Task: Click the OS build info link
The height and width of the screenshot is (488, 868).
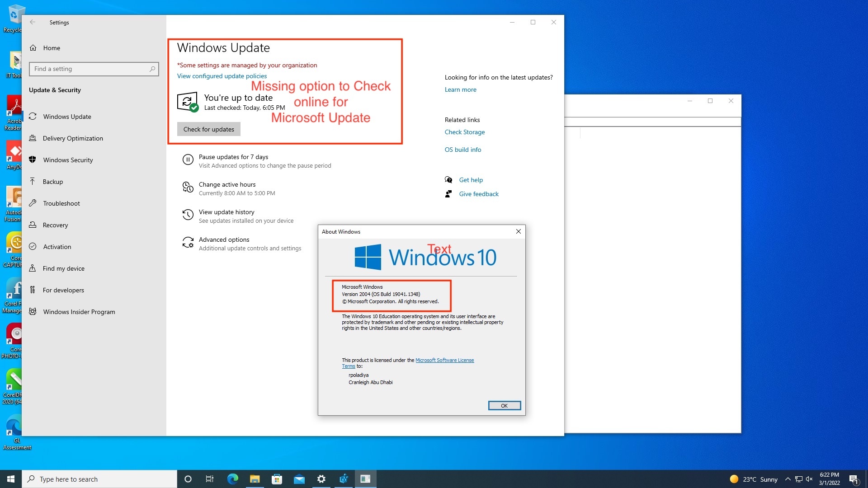Action: tap(462, 150)
